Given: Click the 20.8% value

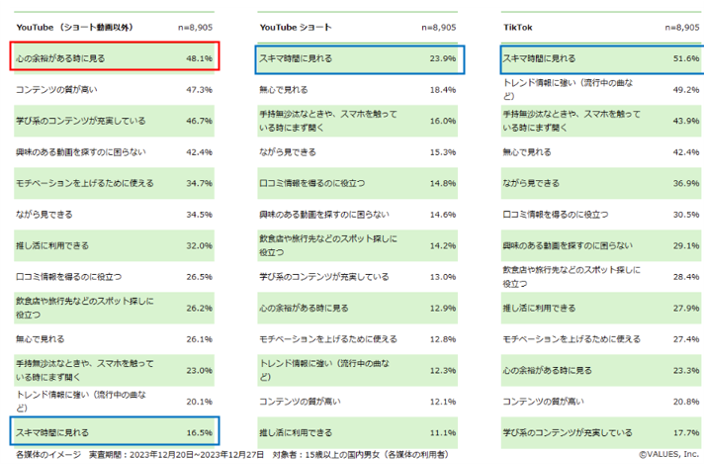Looking at the screenshot, I should coord(686,402).
